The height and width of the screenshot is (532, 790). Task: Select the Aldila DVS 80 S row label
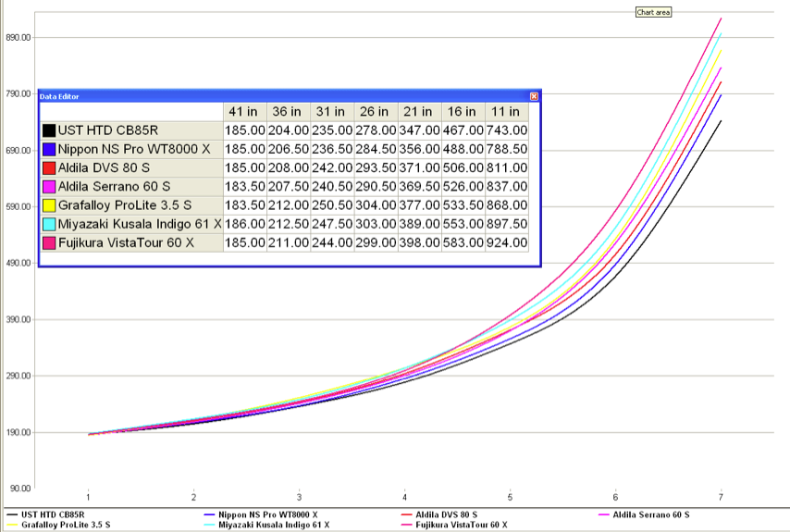click(131, 168)
